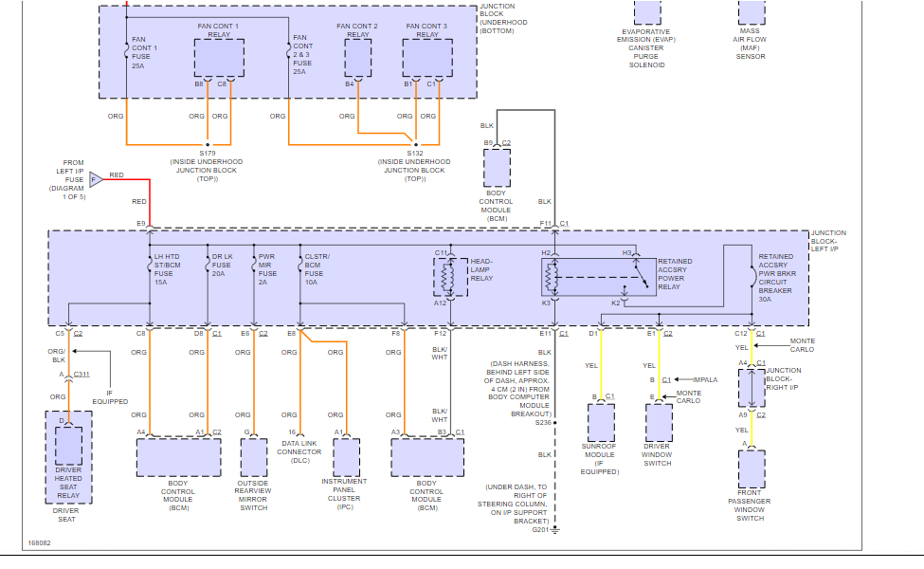
Task: Click the EVAP Canister Purge Solenoid box
Action: (647, 11)
